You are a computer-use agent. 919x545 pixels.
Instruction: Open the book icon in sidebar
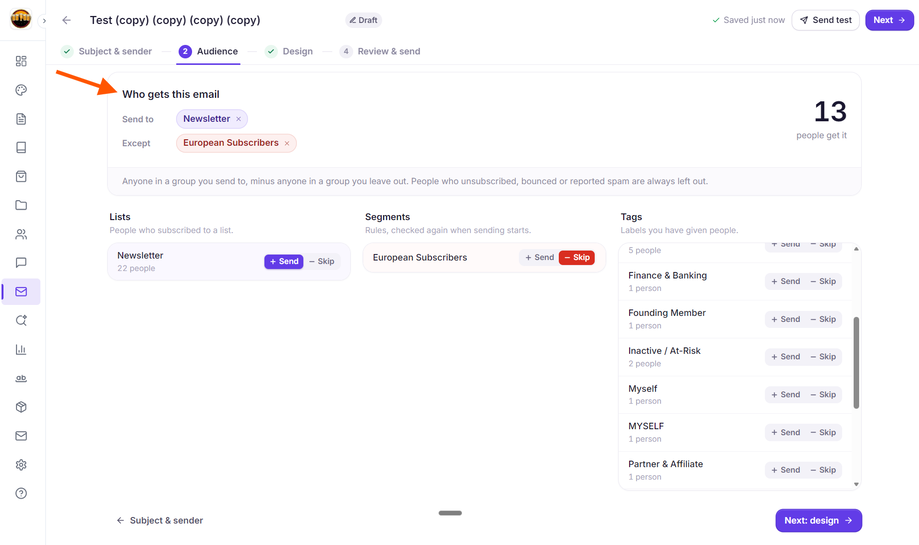tap(21, 148)
